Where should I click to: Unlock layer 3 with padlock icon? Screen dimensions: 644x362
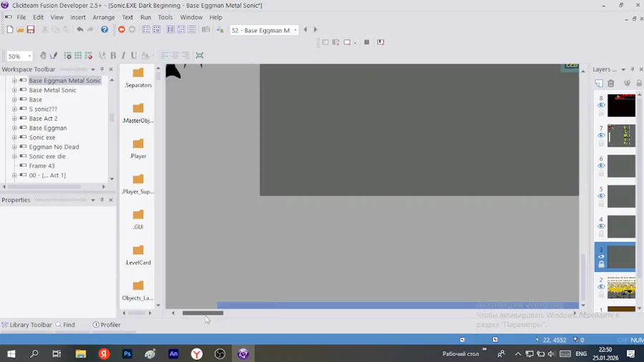click(601, 264)
